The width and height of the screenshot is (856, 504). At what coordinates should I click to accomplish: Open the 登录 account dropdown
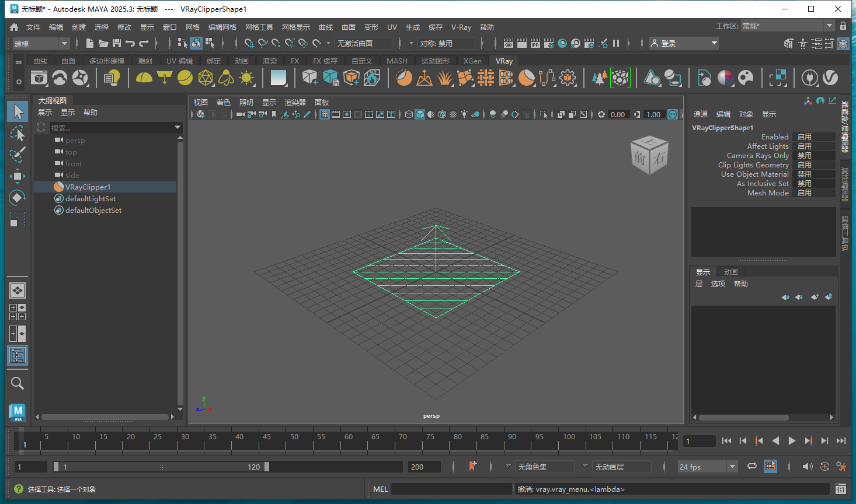pyautogui.click(x=684, y=43)
